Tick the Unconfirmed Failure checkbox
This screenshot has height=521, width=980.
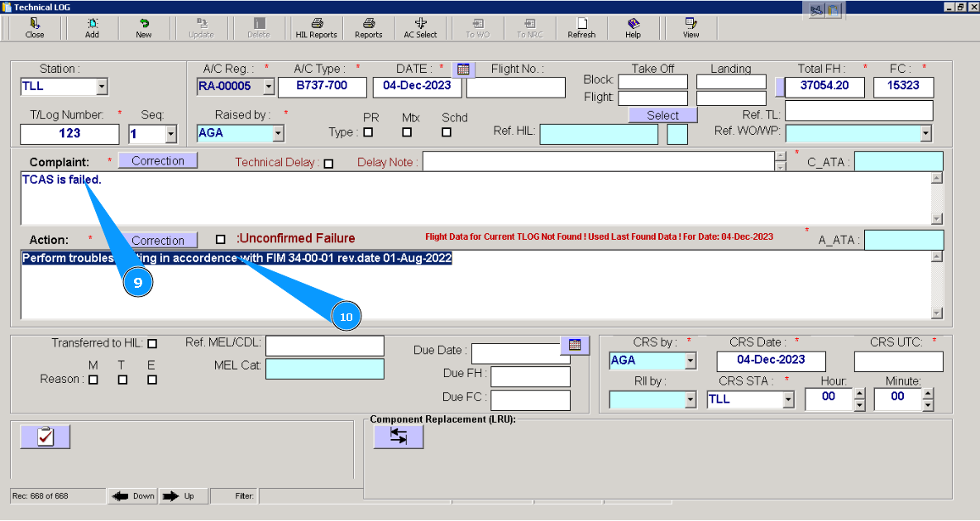(x=220, y=239)
